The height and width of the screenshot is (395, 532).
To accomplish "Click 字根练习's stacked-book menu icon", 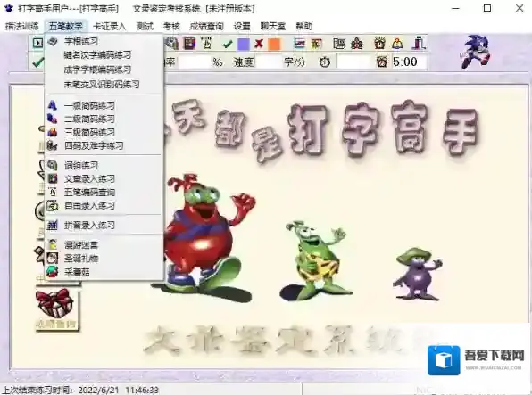I will tap(53, 41).
